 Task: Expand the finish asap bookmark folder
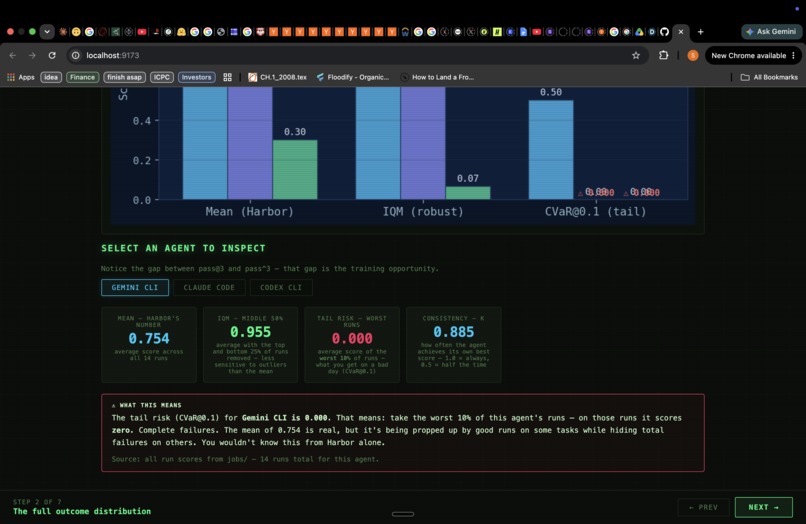tap(124, 77)
